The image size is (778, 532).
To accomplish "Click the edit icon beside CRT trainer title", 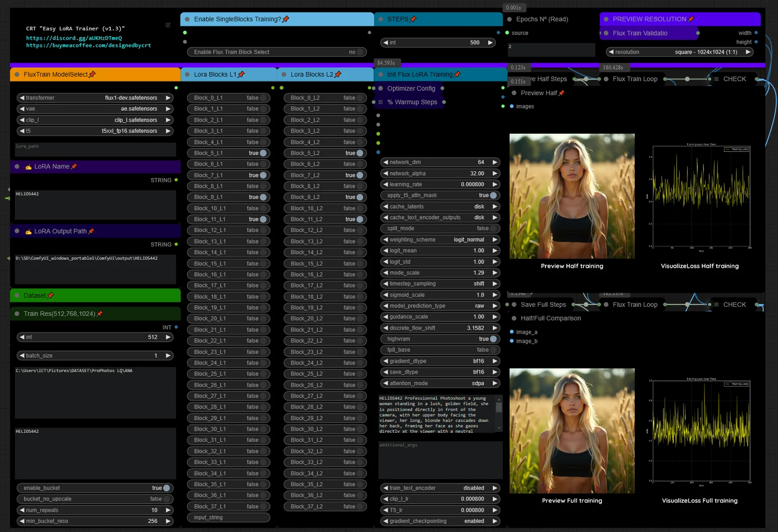I will pos(168,25).
